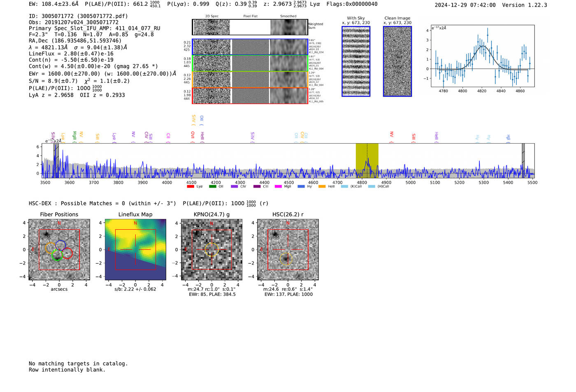Screen dimensions: 576x392
Task: Click the EW: 108.4±23.6Å header value
Action: pos(53,4)
